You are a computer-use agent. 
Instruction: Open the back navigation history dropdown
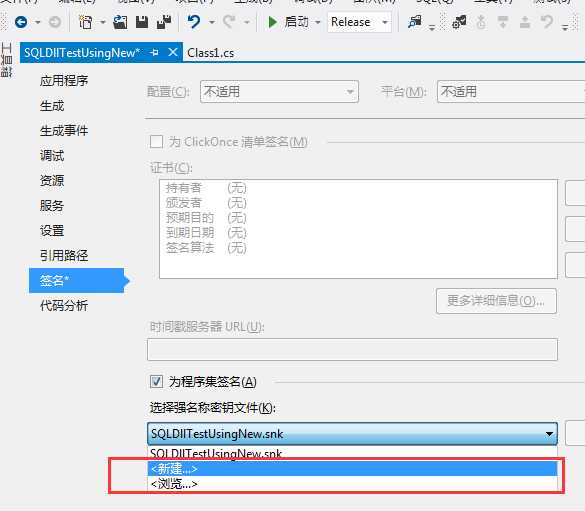pos(38,23)
